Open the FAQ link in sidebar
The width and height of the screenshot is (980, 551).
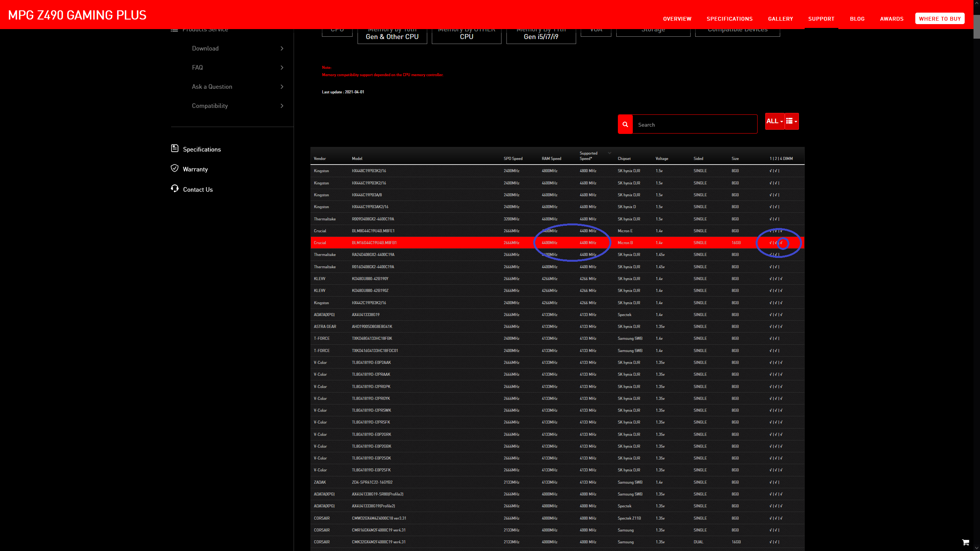point(198,68)
